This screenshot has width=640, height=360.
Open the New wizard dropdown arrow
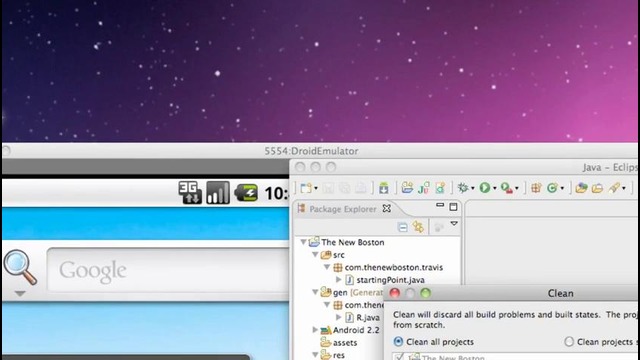click(x=316, y=189)
